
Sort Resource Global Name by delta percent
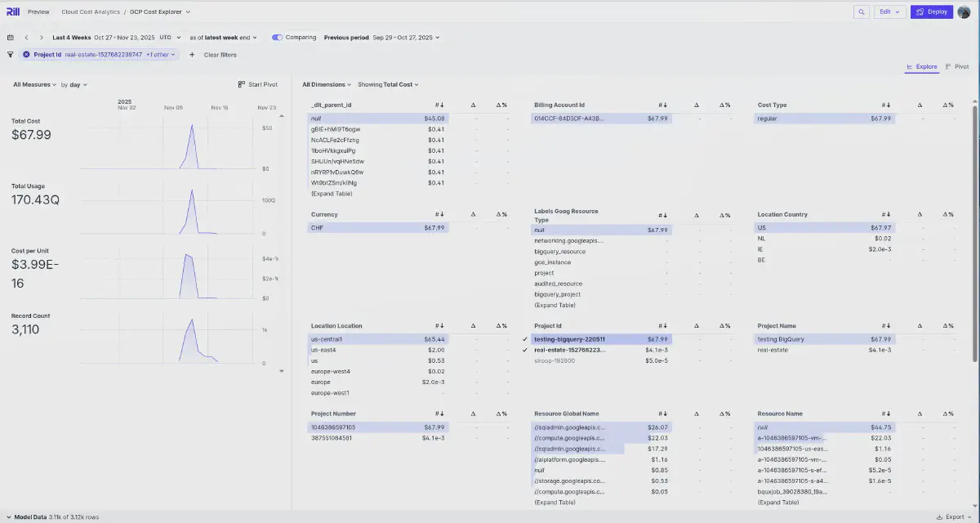724,414
